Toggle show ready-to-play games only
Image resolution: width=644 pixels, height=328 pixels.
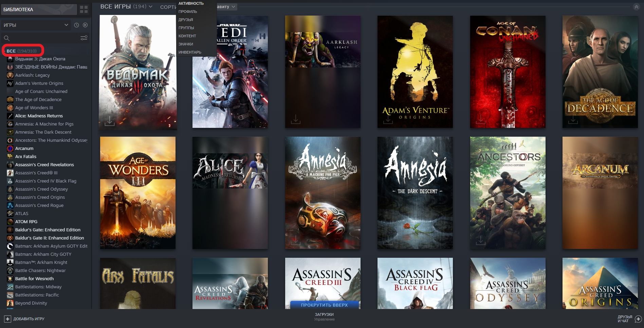[85, 25]
